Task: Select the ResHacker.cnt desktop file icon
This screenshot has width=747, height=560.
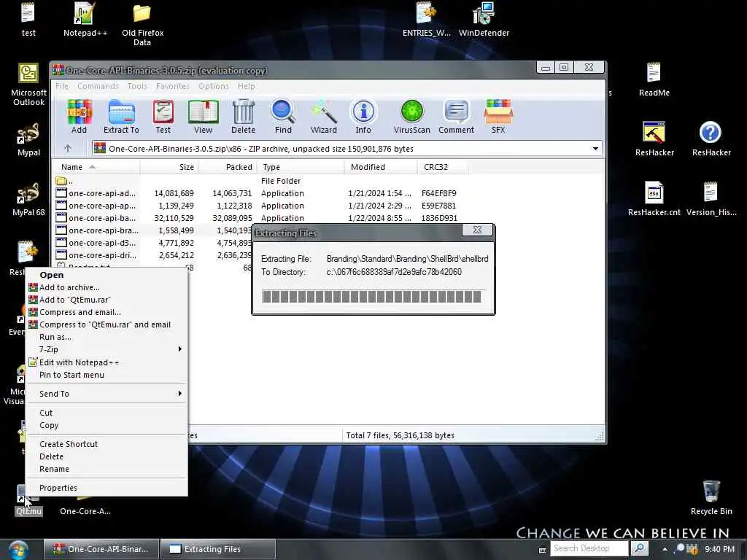Action: tap(654, 200)
